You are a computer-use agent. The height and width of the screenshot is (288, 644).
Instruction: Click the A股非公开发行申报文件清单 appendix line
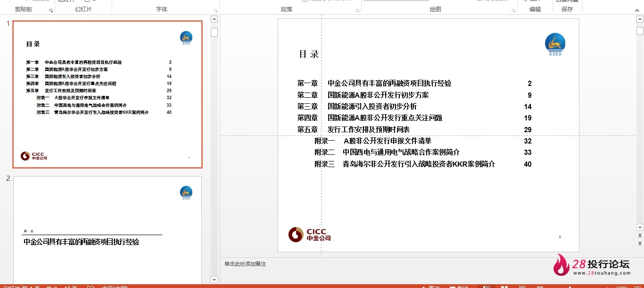[x=388, y=141]
